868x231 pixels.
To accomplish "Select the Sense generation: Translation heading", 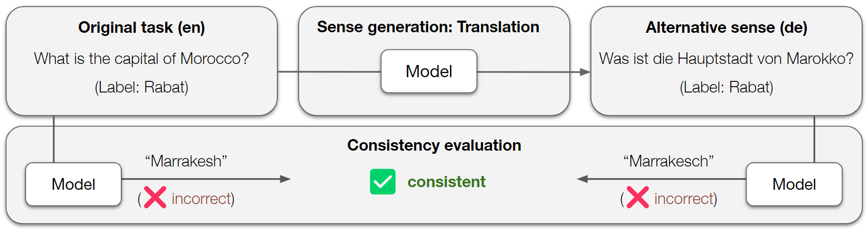I will [x=428, y=27].
